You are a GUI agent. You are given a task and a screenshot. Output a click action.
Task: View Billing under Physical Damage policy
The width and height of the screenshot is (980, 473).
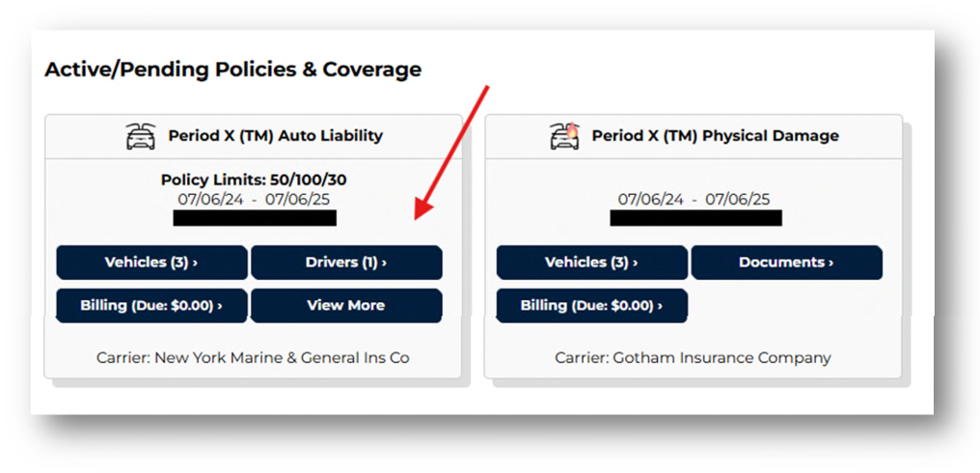click(x=592, y=306)
